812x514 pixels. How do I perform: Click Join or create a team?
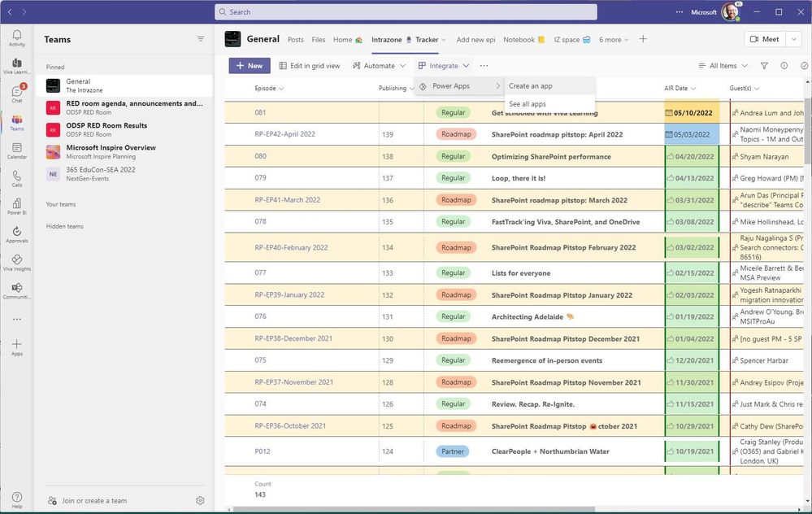87,500
